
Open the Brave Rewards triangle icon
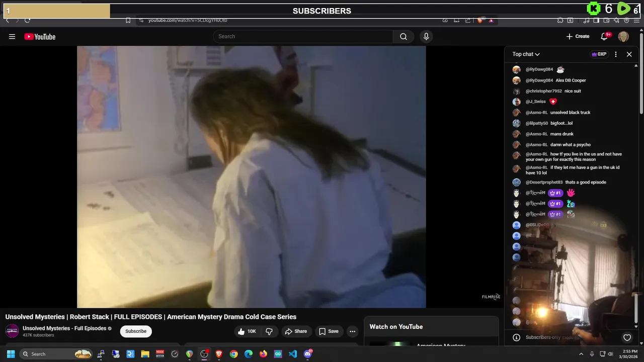[491, 21]
